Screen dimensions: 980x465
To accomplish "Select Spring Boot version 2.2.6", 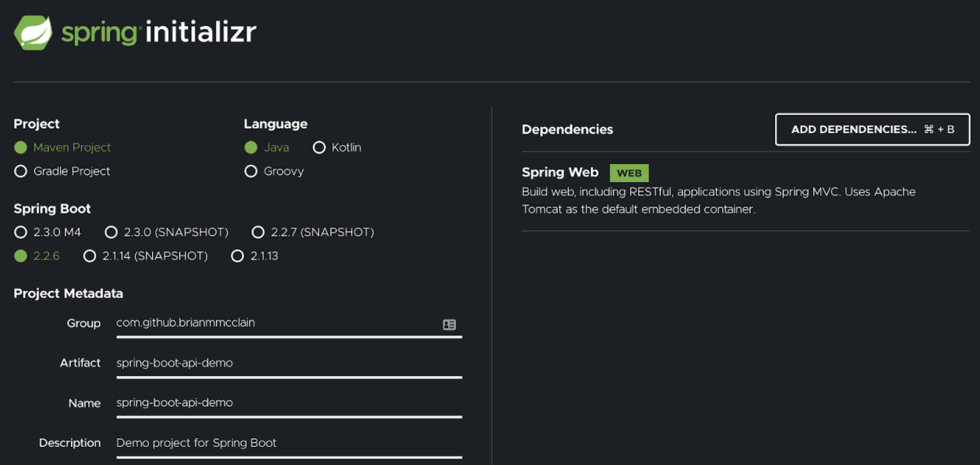I will pos(21,256).
